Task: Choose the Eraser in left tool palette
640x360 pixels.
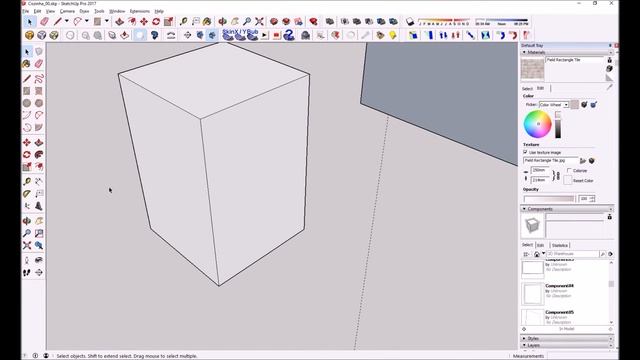Action: [39, 64]
